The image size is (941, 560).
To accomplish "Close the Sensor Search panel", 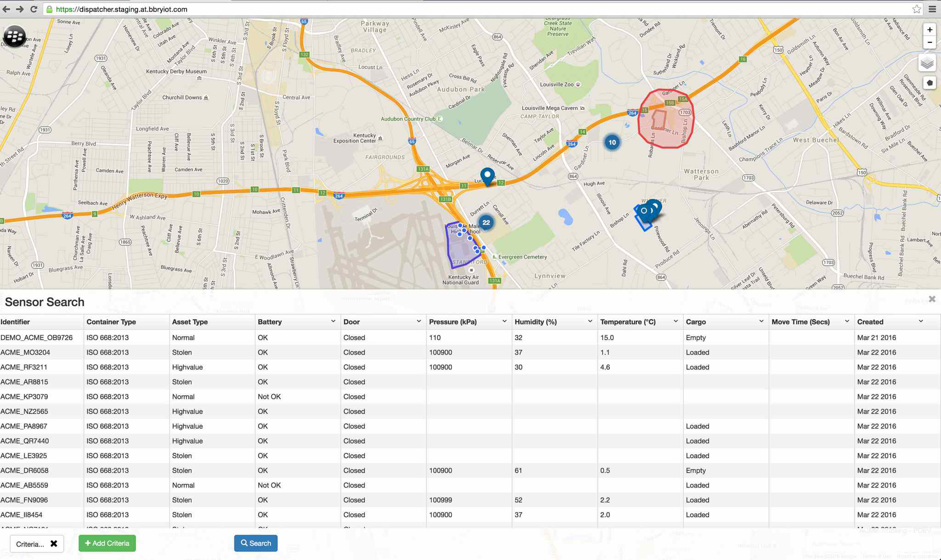I will 932,299.
